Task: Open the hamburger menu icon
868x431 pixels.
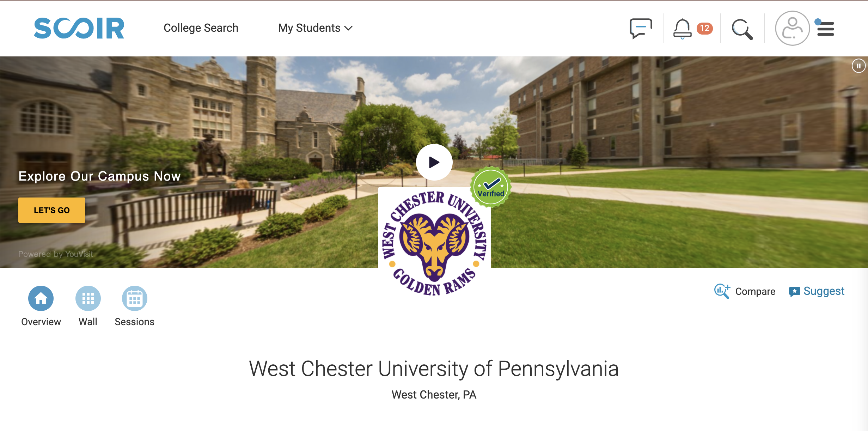Action: click(825, 29)
